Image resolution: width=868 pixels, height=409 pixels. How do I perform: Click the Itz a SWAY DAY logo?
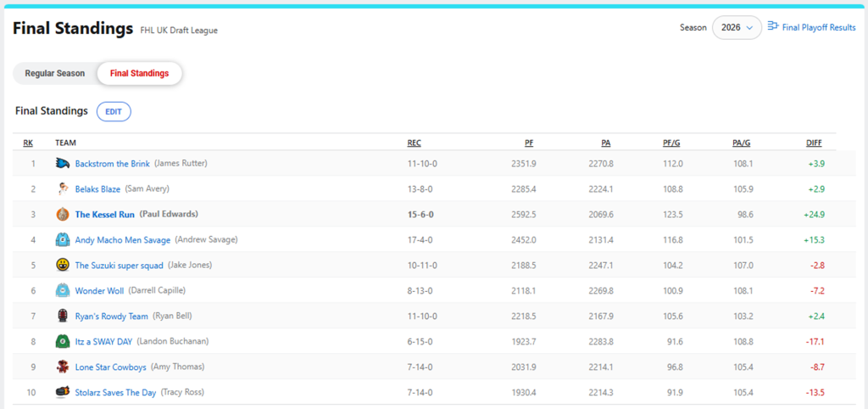tap(63, 341)
